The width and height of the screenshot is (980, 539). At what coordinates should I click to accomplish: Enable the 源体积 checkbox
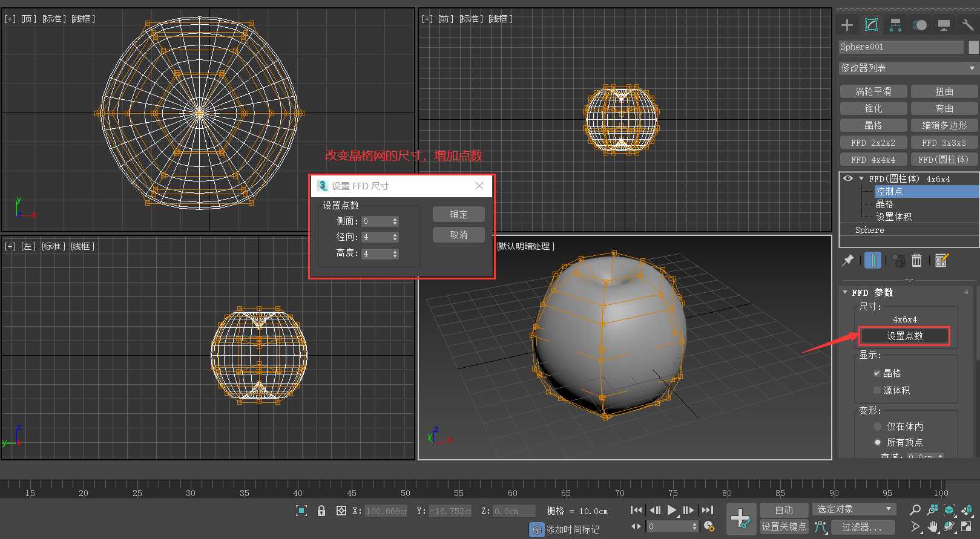pos(876,390)
